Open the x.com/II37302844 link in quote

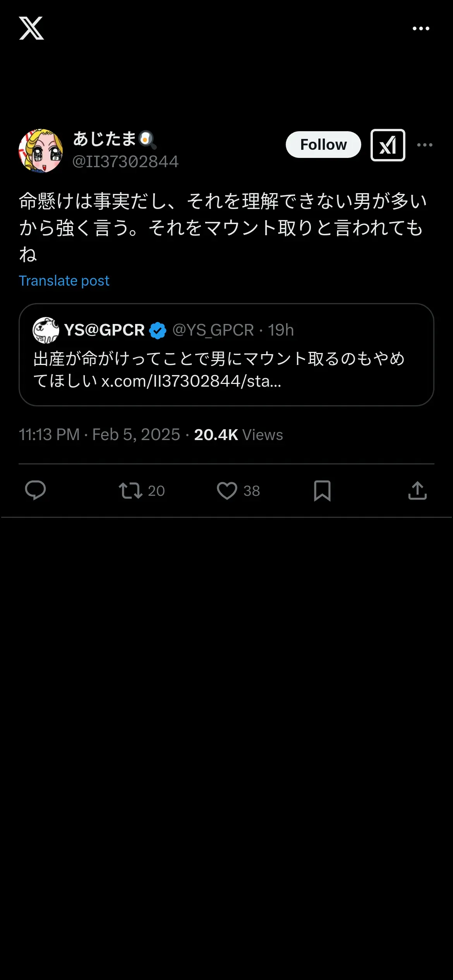(x=191, y=382)
